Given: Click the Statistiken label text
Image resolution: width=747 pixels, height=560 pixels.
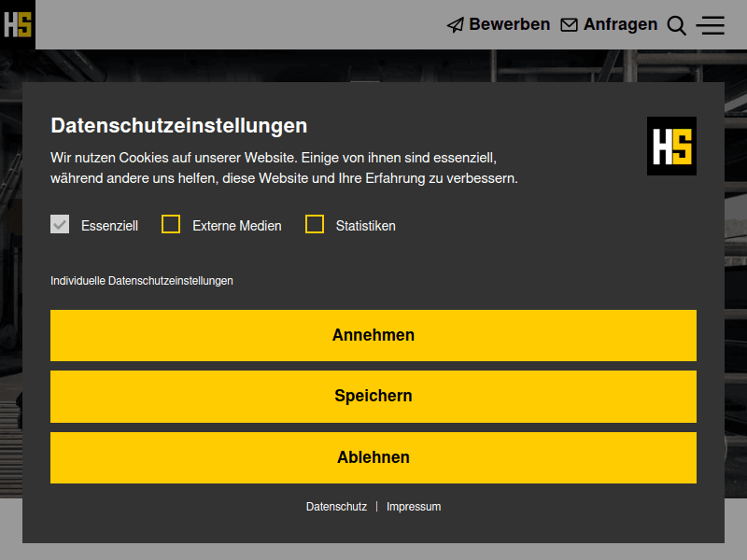Looking at the screenshot, I should click(366, 226).
